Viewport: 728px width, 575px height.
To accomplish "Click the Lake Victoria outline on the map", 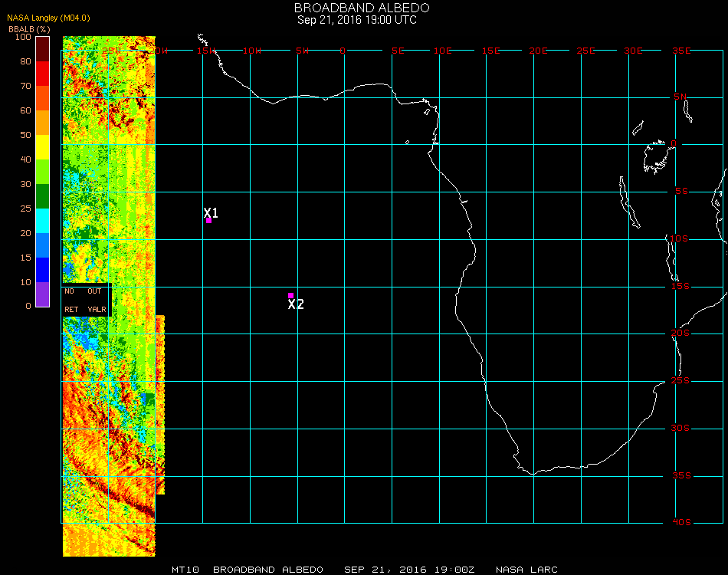I will [x=656, y=156].
